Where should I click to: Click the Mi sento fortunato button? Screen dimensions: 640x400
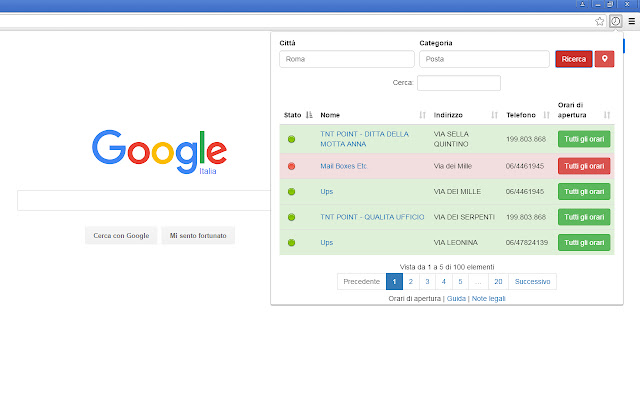tap(198, 236)
